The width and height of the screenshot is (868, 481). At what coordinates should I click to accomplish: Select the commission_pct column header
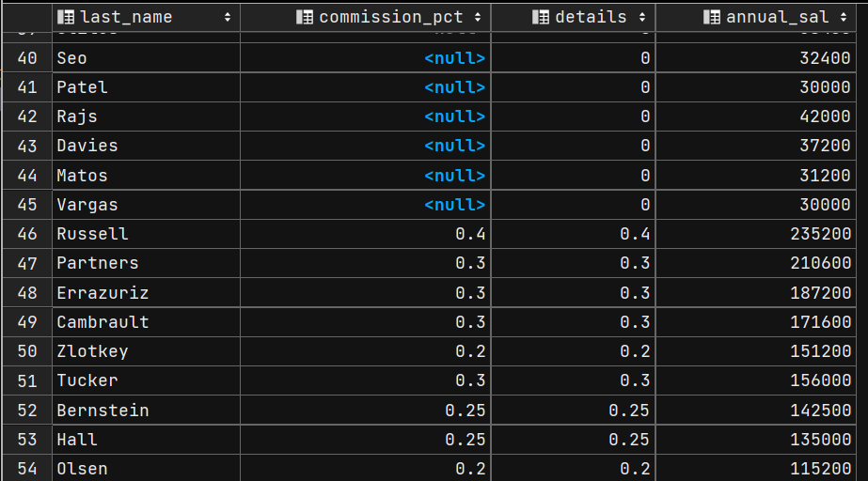click(366, 17)
